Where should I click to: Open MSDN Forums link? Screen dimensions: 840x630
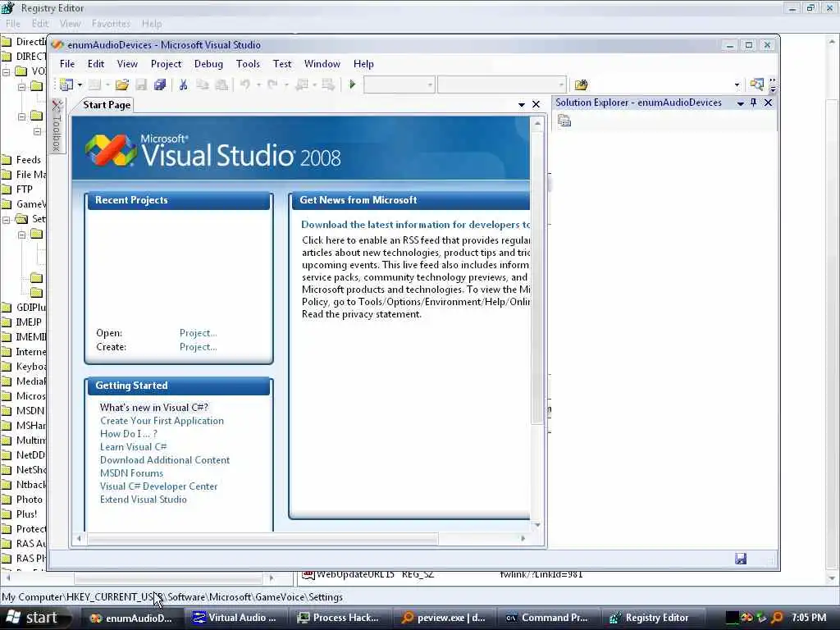[x=131, y=473]
